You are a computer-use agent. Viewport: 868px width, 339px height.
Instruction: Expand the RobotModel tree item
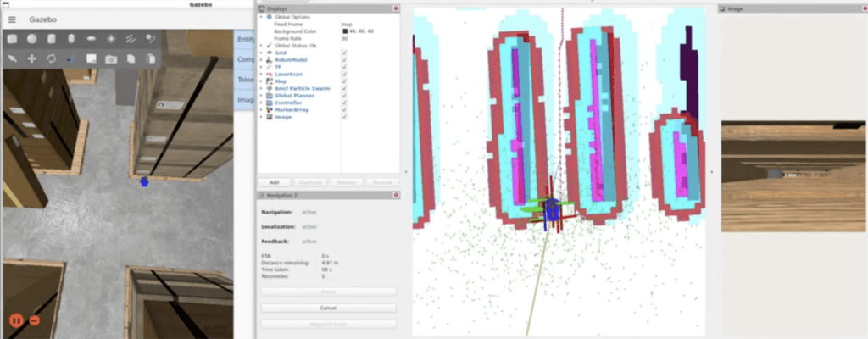[261, 60]
